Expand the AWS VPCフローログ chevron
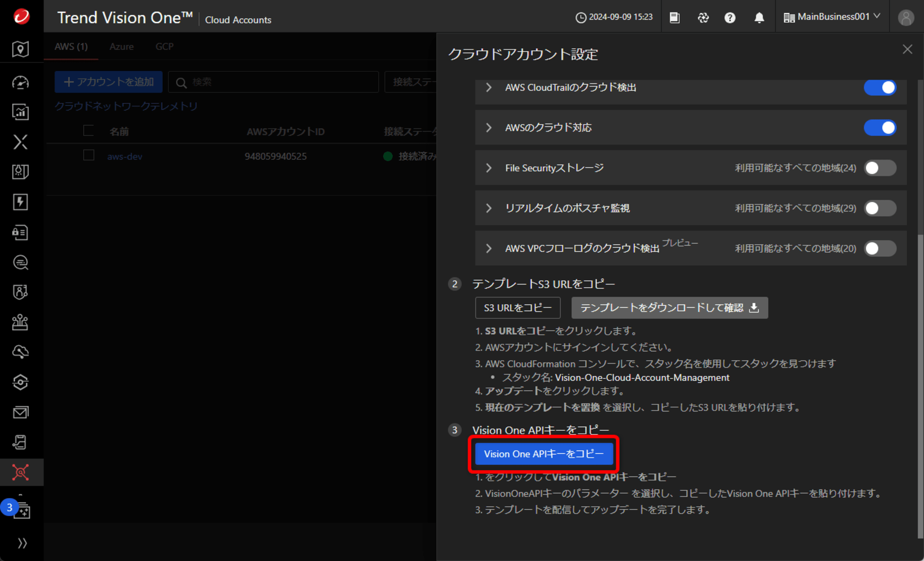Image resolution: width=924 pixels, height=561 pixels. 489,248
